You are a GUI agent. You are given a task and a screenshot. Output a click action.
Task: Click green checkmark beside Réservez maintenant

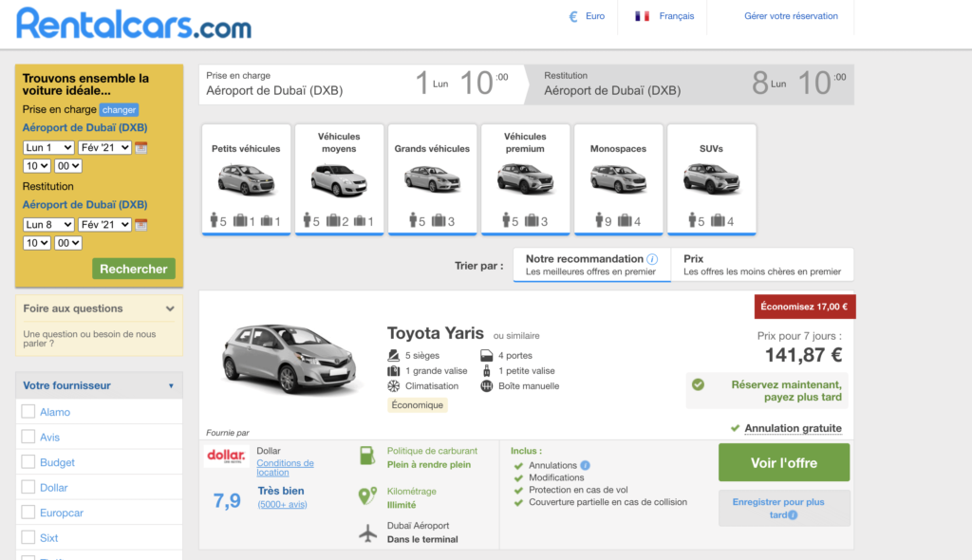(x=698, y=384)
